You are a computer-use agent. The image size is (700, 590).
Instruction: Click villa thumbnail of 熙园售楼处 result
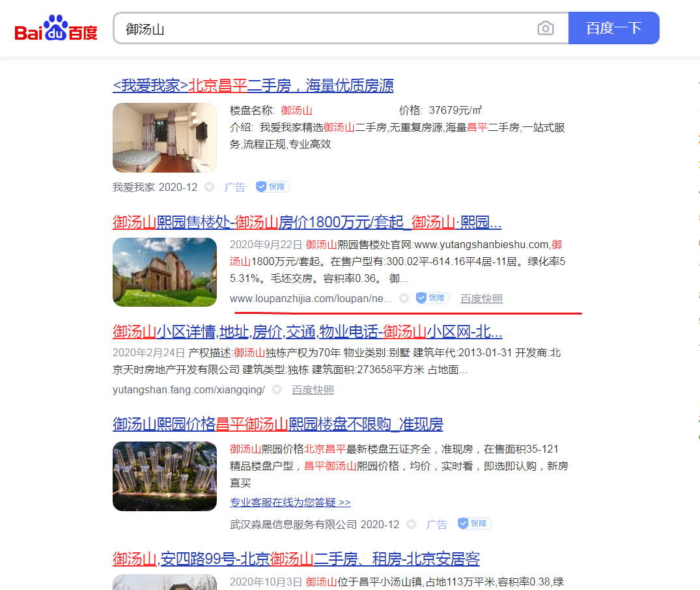[x=165, y=272]
